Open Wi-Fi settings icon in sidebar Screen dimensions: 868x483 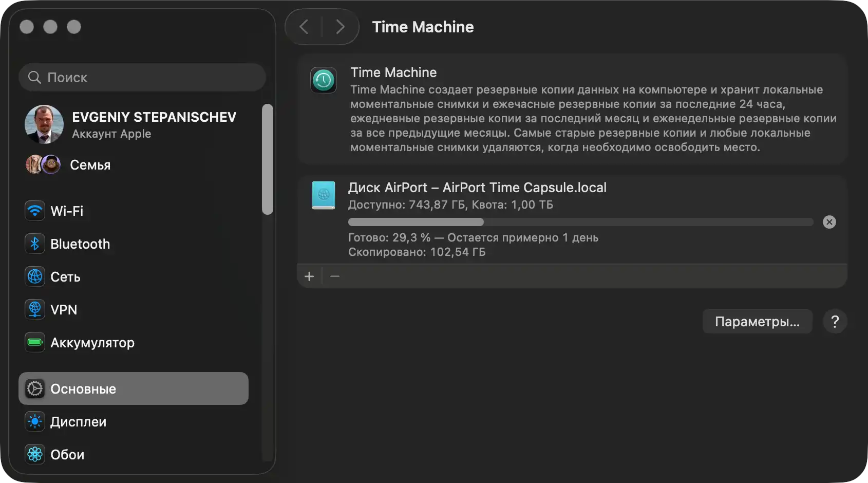point(35,211)
